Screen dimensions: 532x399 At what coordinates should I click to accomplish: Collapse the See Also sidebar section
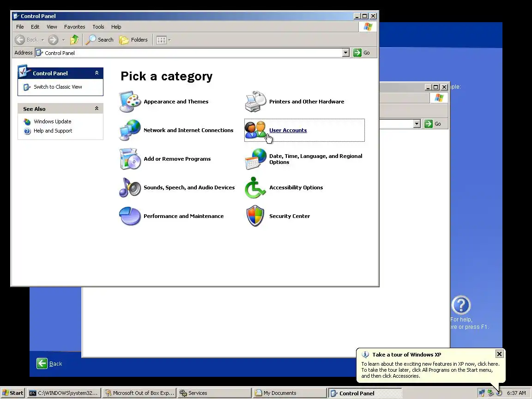pyautogui.click(x=97, y=109)
